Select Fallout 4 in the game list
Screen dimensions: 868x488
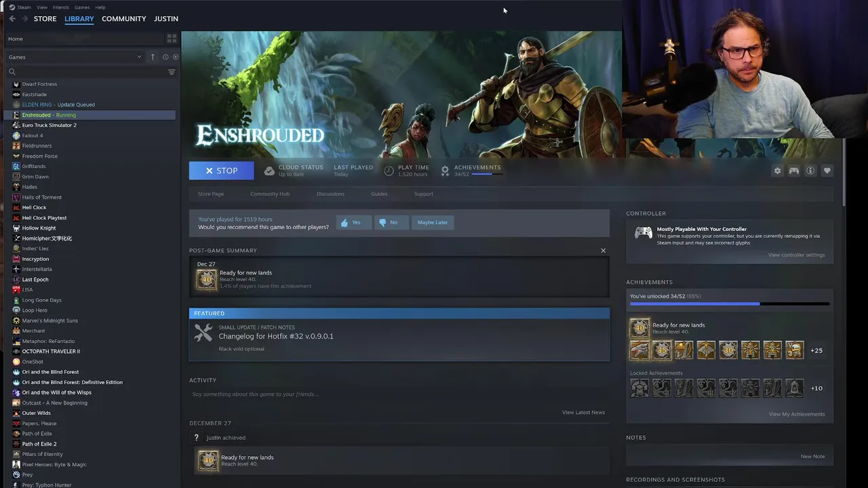coord(32,136)
